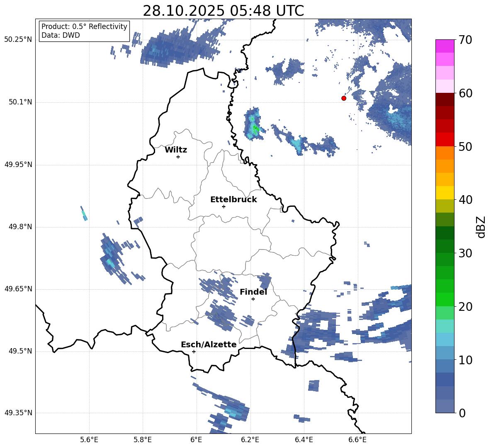Click the yellow swatch above 40 dBZ
The image size is (491, 448).
tap(445, 193)
